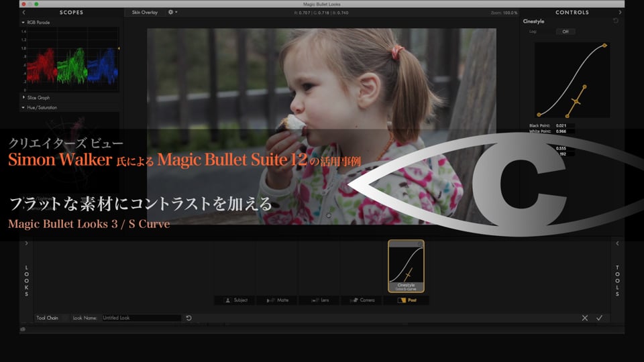Toggle the Cinestyle card power button
This screenshot has width=644, height=362.
420,244
